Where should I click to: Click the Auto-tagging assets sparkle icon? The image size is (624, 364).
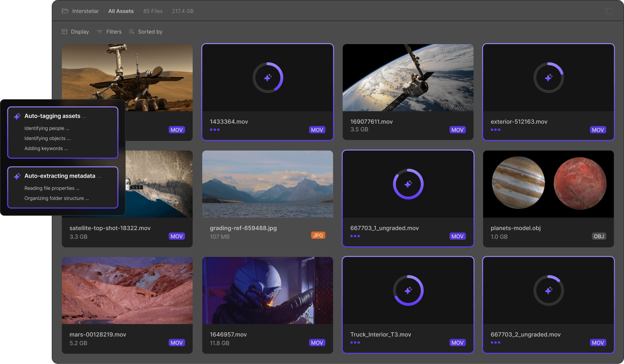pos(17,116)
